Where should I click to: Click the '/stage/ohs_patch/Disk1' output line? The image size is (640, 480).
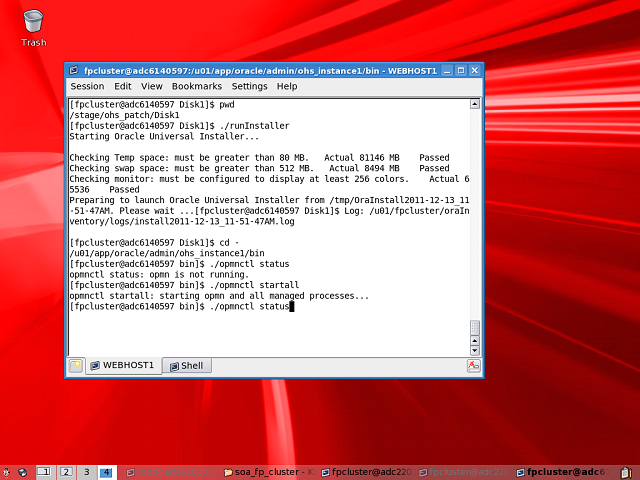tap(124, 115)
